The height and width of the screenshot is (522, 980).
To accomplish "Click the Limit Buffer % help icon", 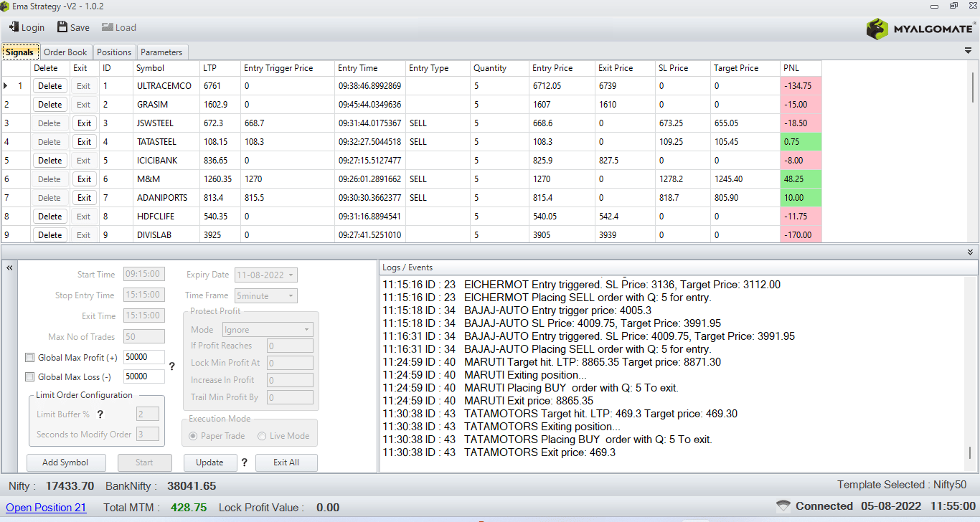I will pyautogui.click(x=100, y=414).
